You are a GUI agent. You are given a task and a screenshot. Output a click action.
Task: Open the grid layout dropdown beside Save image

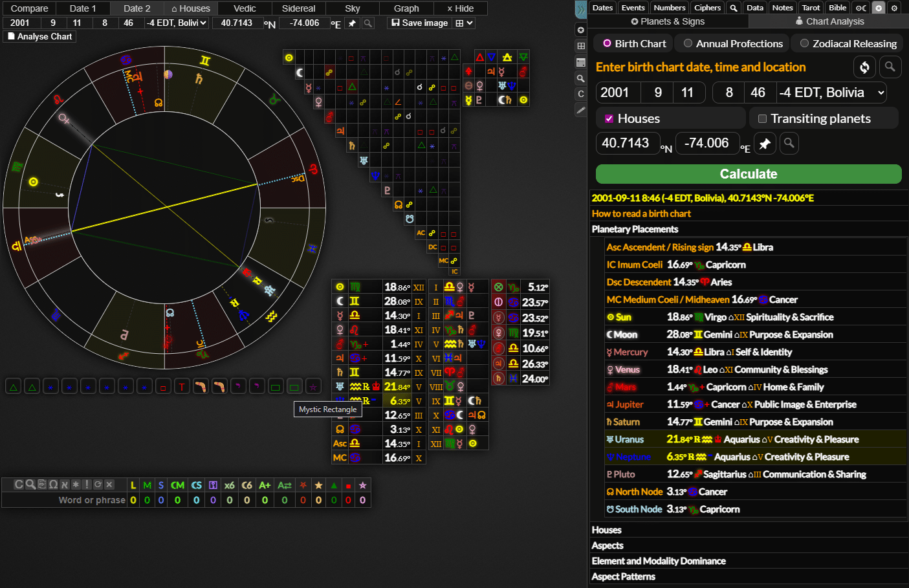464,23
